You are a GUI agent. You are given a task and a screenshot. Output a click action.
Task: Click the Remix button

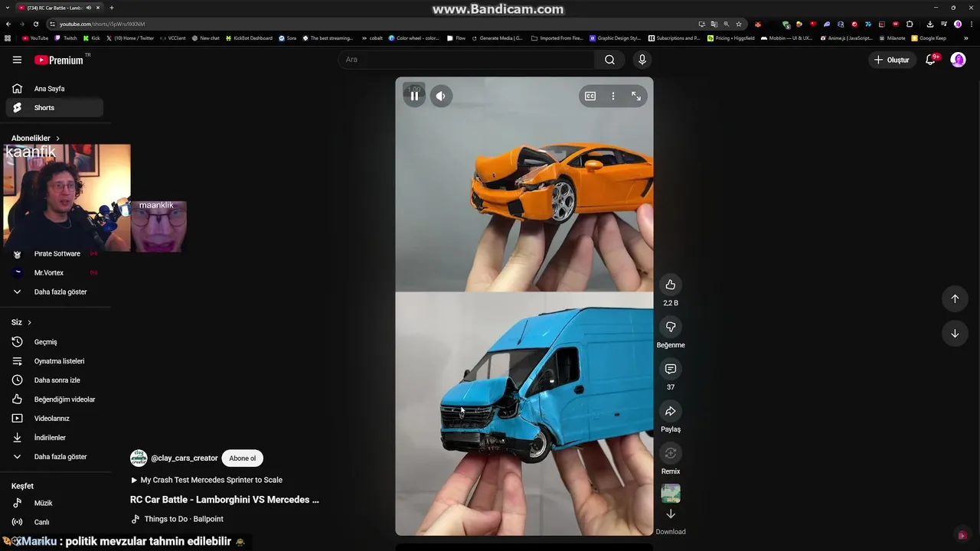point(671,453)
